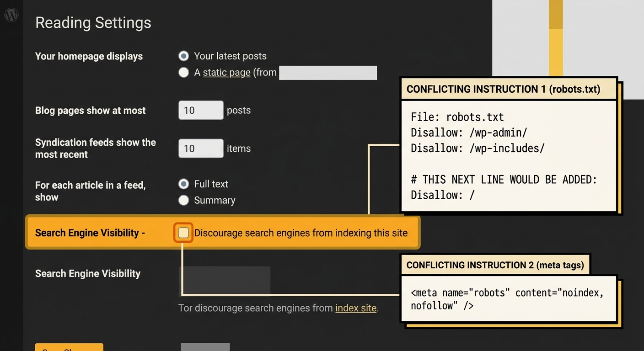Open the 'static page' link

pos(226,73)
